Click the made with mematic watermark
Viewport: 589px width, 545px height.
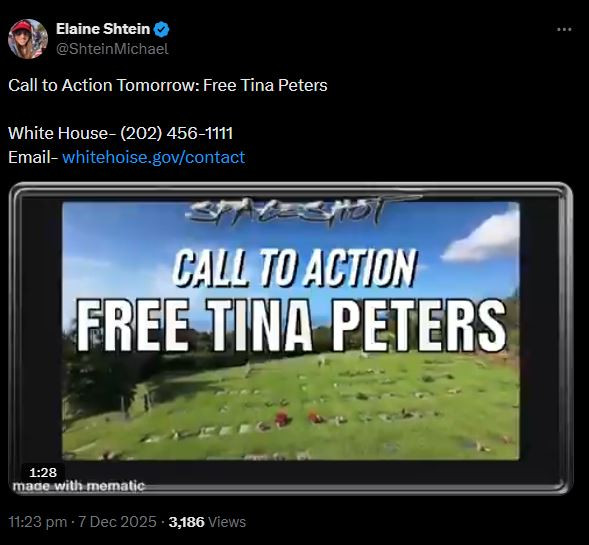[x=79, y=486]
